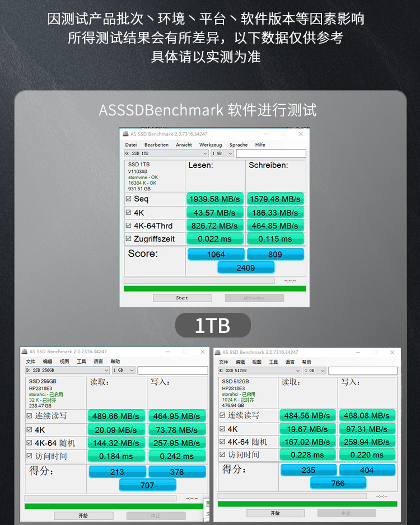Click the Abbrechen button

click(x=255, y=298)
